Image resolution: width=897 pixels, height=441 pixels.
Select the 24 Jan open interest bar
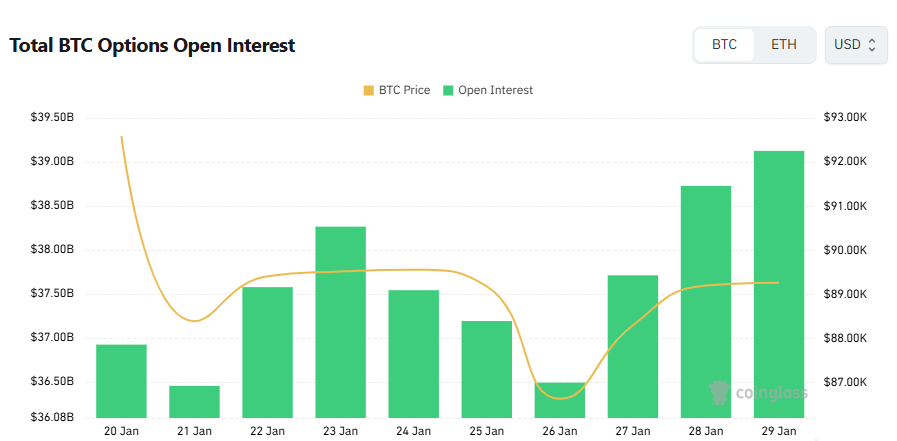[x=413, y=354]
